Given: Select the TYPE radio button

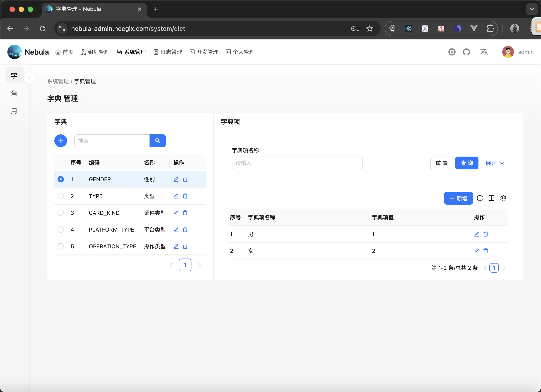Looking at the screenshot, I should [x=60, y=196].
